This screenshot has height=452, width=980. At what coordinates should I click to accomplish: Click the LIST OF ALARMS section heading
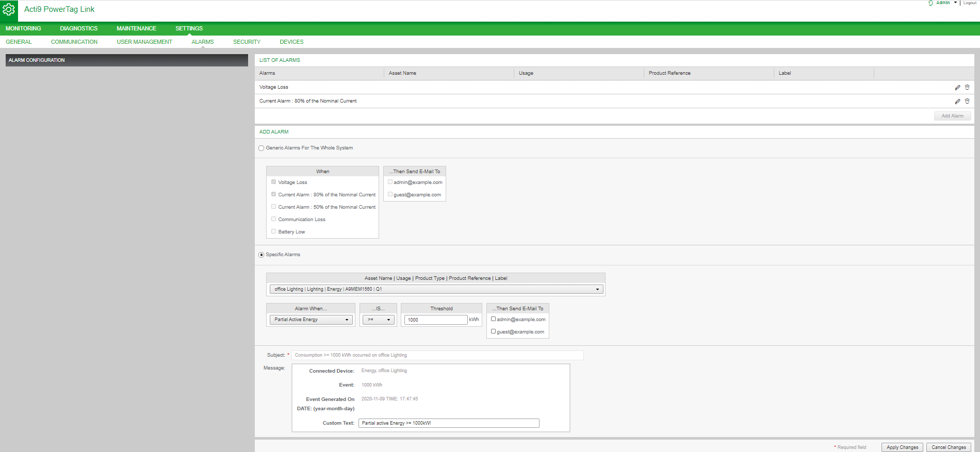click(280, 60)
